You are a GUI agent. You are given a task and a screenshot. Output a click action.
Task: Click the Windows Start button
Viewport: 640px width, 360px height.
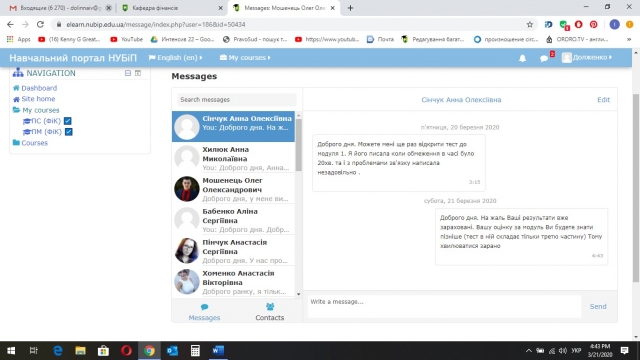point(11,351)
